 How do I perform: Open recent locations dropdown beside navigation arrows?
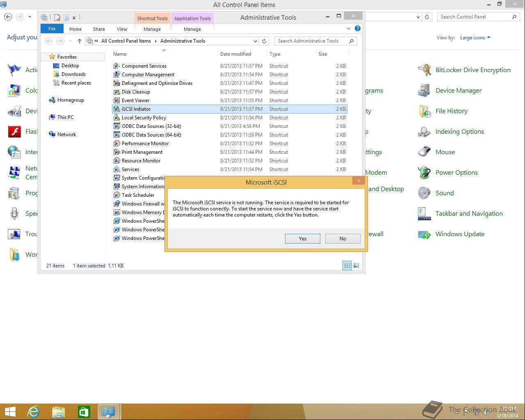pos(70,41)
